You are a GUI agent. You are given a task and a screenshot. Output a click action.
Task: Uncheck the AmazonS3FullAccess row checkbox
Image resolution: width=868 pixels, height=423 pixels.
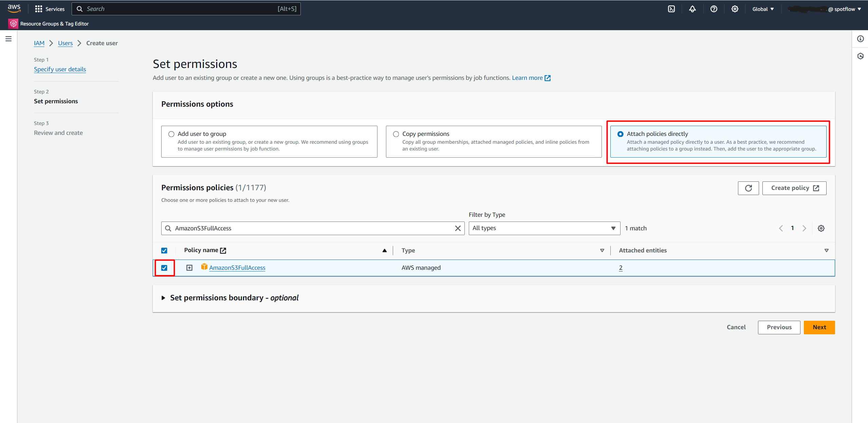point(164,268)
